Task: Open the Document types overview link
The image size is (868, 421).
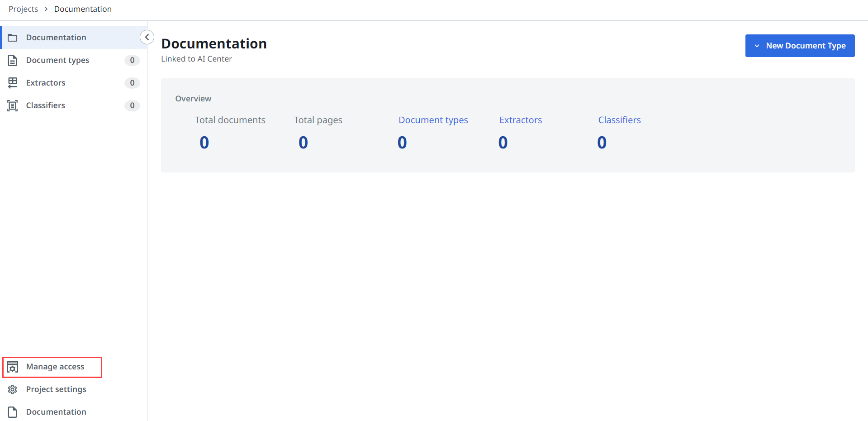Action: coord(433,120)
